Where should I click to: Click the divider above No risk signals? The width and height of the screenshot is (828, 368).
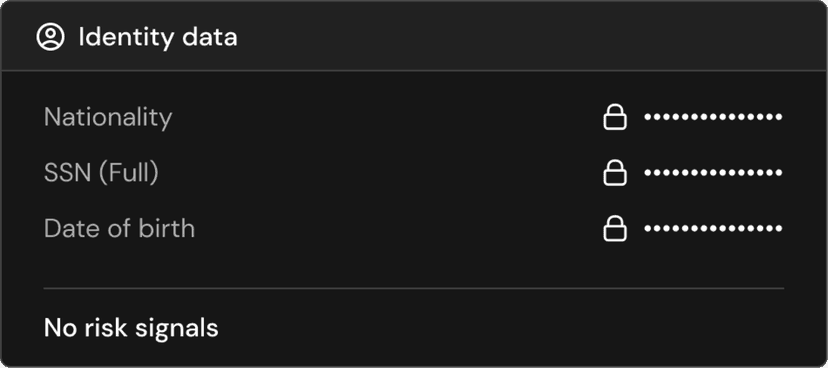click(x=413, y=288)
